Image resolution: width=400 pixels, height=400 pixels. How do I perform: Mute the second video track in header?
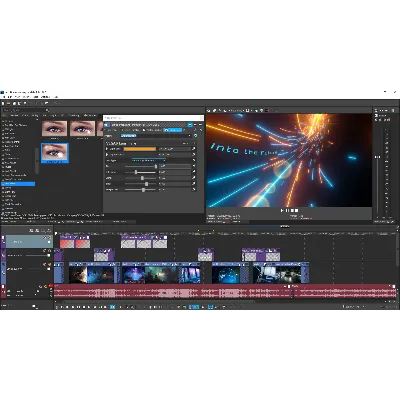(x=44, y=251)
